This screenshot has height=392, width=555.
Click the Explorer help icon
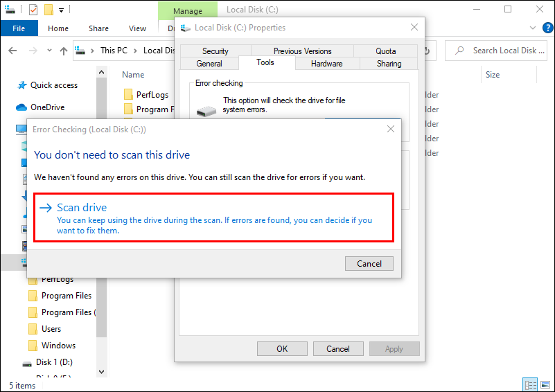[x=547, y=28]
